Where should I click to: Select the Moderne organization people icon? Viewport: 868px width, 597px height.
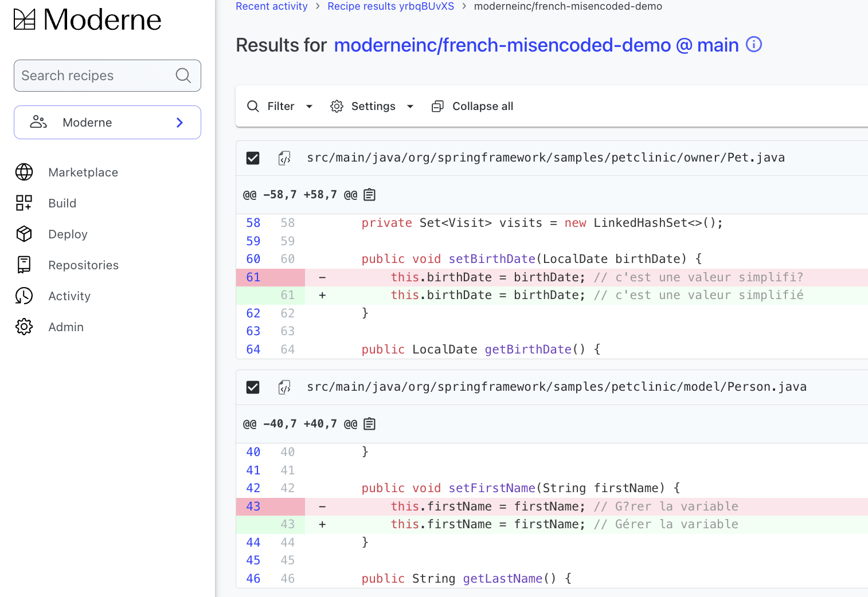pyautogui.click(x=38, y=122)
